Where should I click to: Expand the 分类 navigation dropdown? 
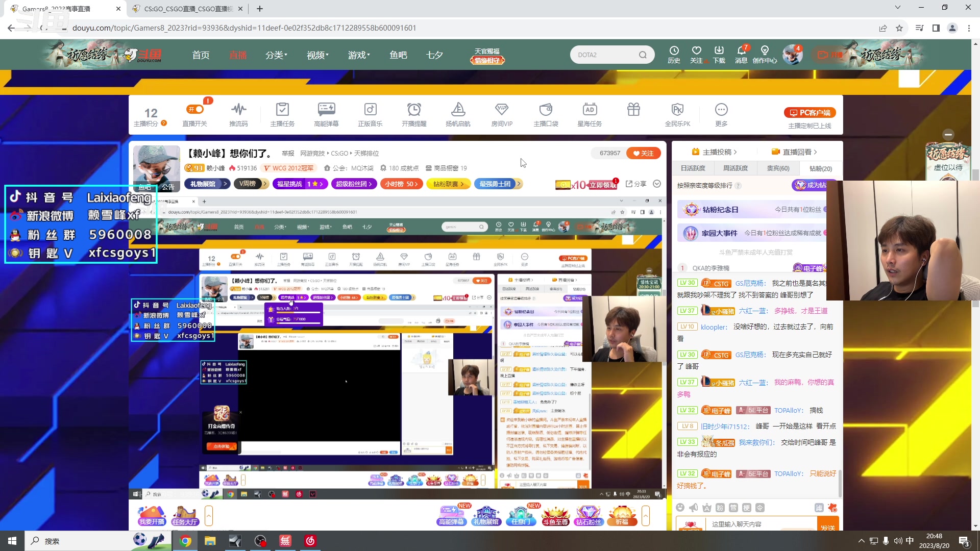click(x=276, y=55)
